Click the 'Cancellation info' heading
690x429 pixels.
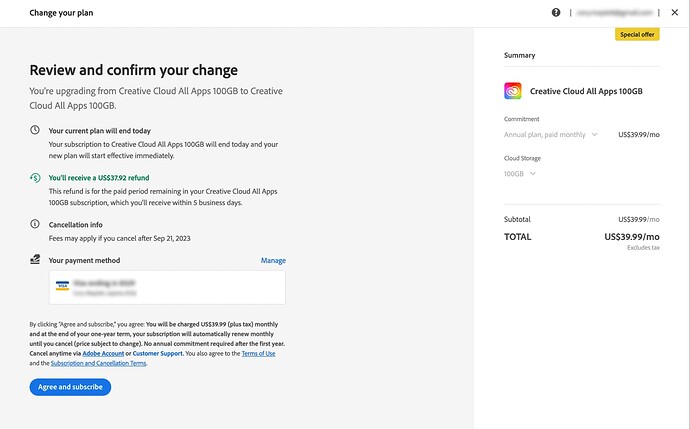(x=75, y=224)
